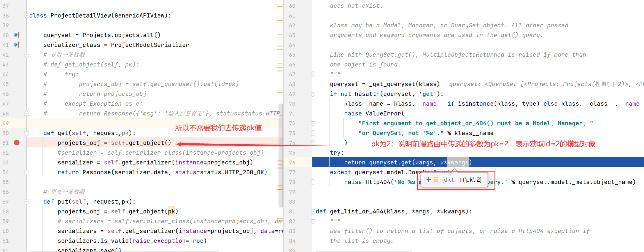Viewport: 644px width, 252px height.
Task: Collapse get_list_or_404 function fold at line 81
Action: click(x=313, y=212)
